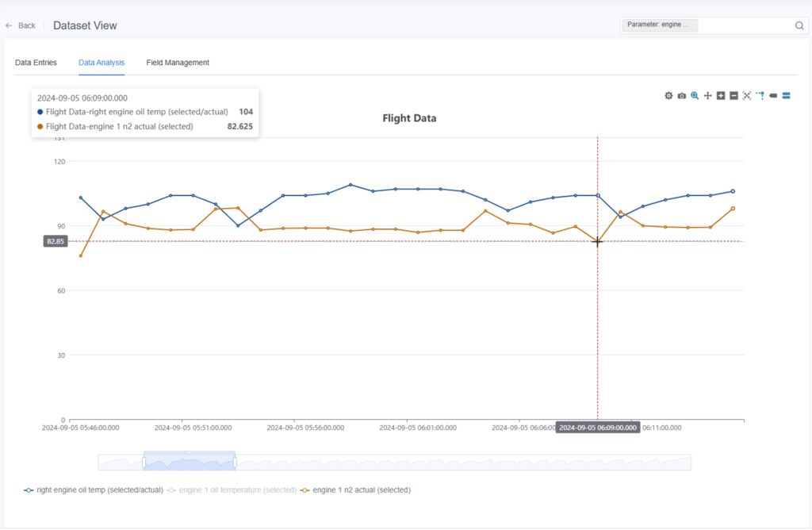Toggle engine 1 n2 actual legend entry

361,490
